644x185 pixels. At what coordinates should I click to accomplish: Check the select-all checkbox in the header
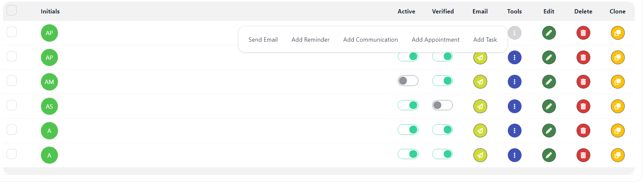tap(12, 10)
